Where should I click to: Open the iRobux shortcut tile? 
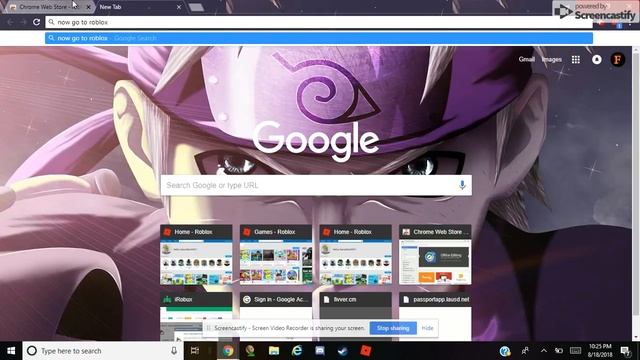[x=196, y=316]
